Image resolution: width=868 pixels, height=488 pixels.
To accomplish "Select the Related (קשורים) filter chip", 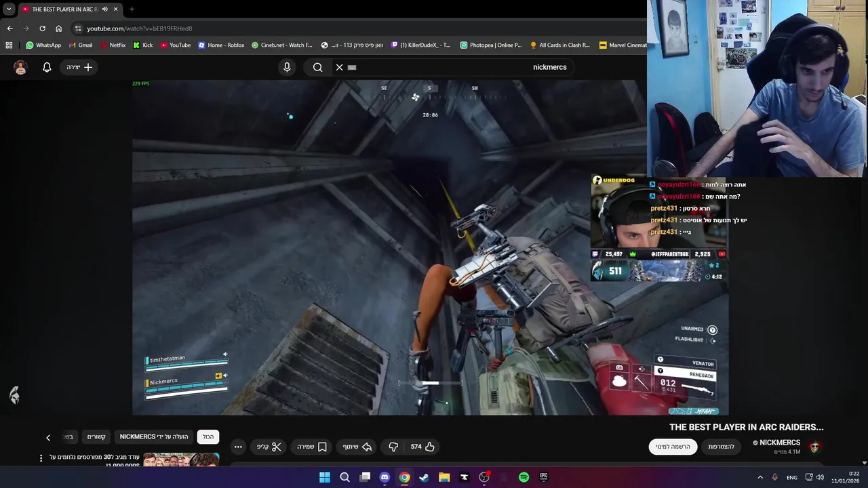I will point(96,436).
